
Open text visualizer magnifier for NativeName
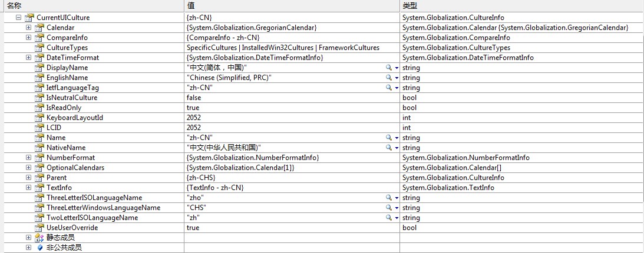click(388, 148)
